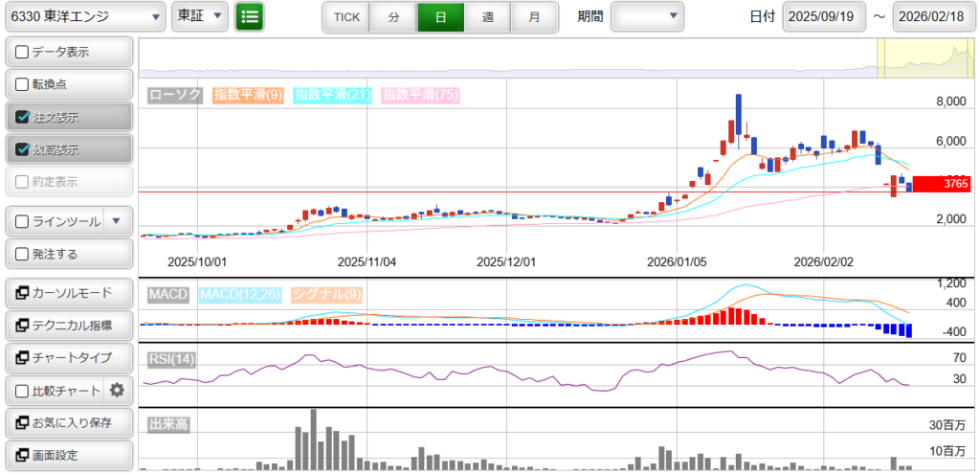Click the start date field 2025/09/19

point(823,16)
